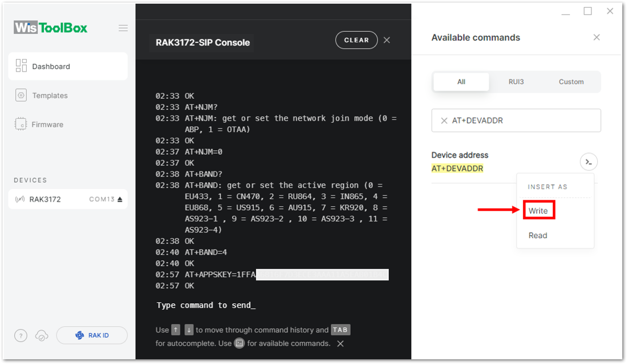Eject the RAK3172 device on COM13
The height and width of the screenshot is (364, 627).
[x=120, y=199]
